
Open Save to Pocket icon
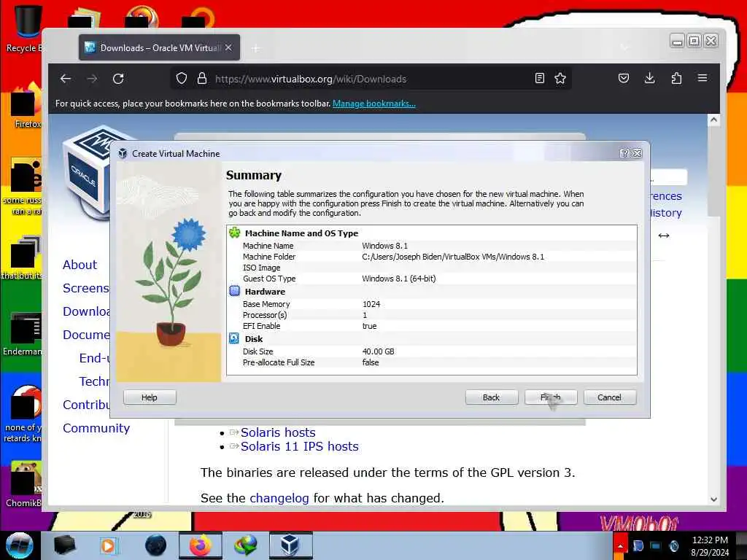point(624,78)
